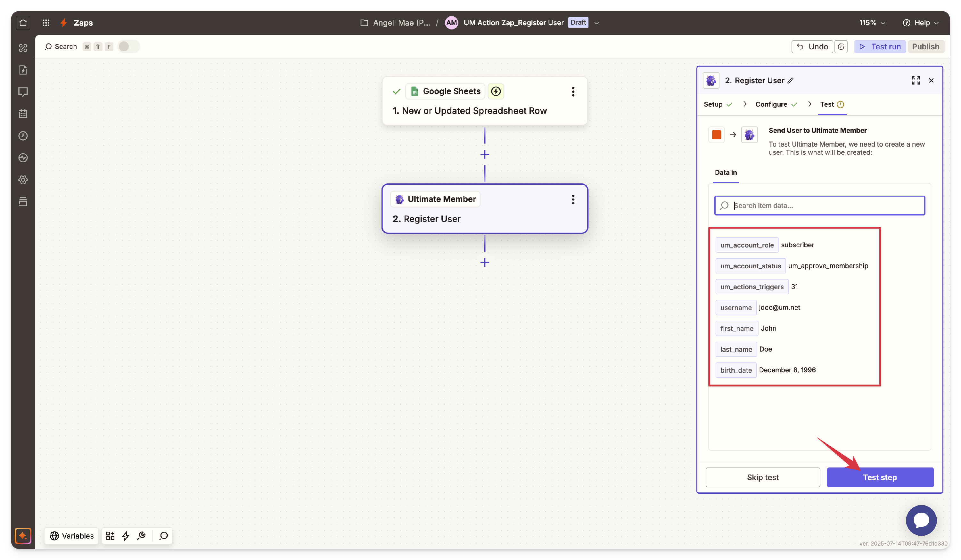The image size is (961, 560).
Task: Click the value December 8, 1996
Action: click(x=787, y=370)
